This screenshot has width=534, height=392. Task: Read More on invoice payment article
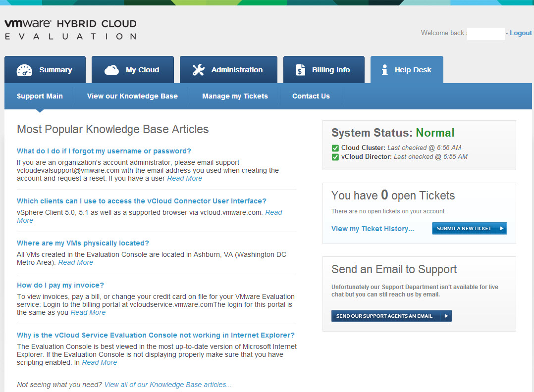pos(88,312)
